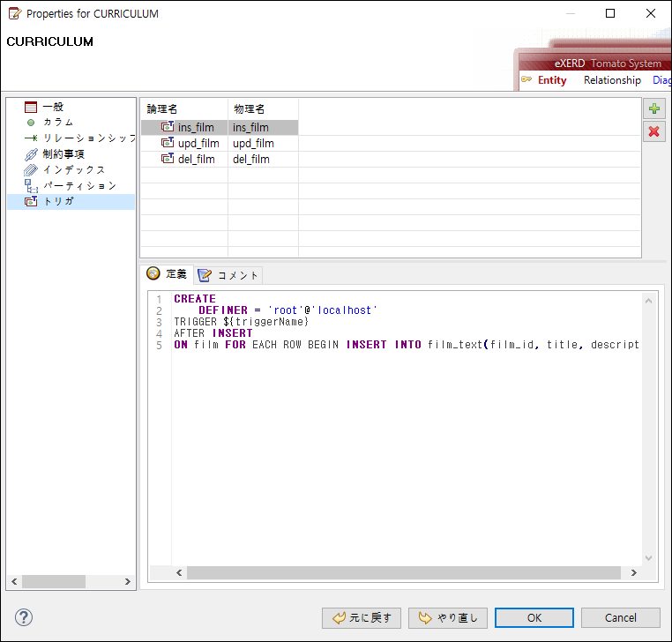Click the 一般 table icon in sidebar

[31, 107]
